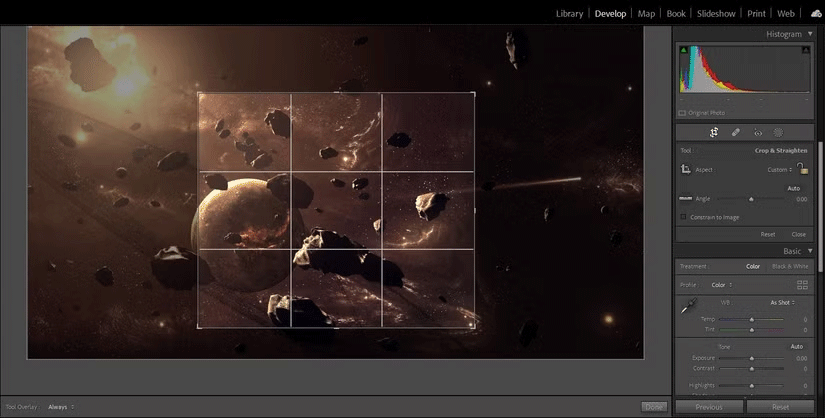Click Reset in the Crop & Straighten panel
Screen dimensions: 825x418
click(768, 234)
